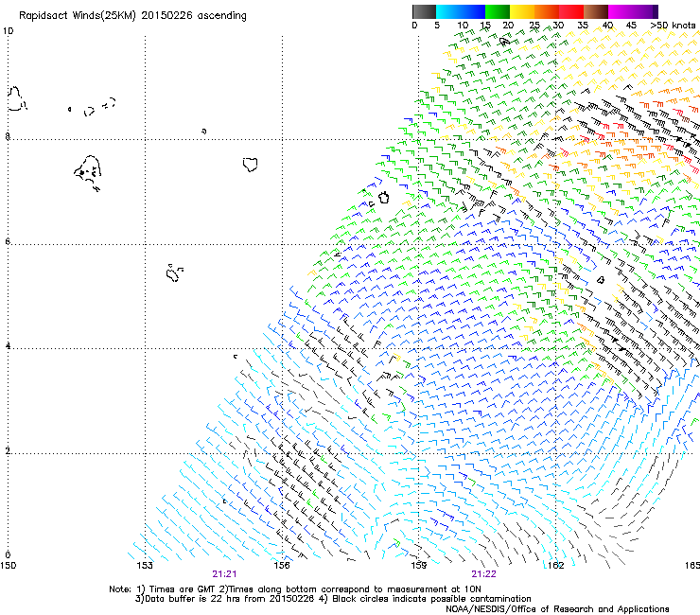Click the island outline near 7.5N 155.5E
This screenshot has width=700, height=615.
pos(251,165)
